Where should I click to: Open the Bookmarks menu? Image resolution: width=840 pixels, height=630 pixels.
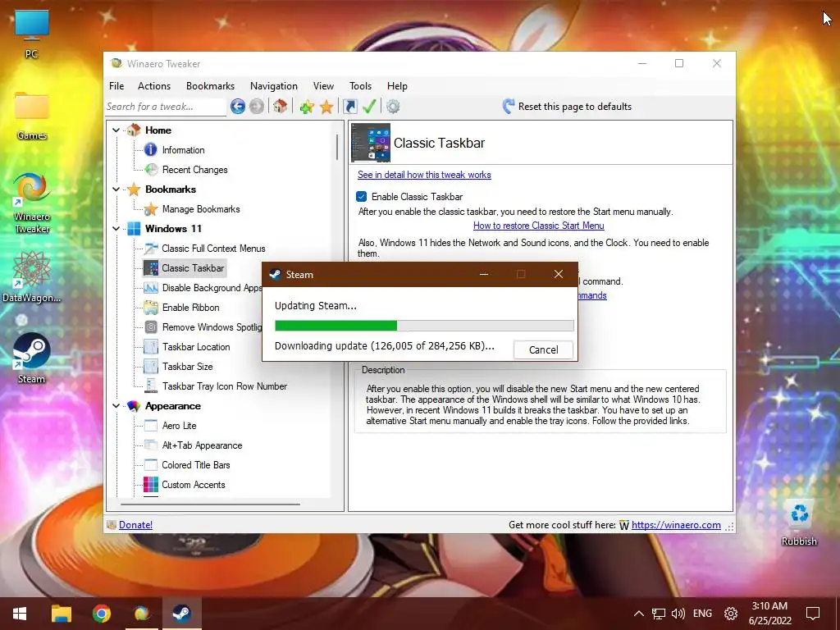tap(210, 85)
